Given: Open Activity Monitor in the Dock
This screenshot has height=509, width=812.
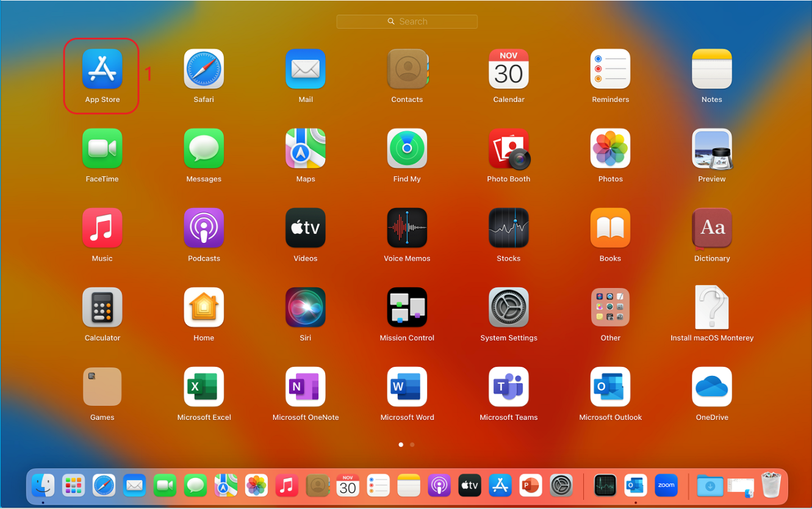Looking at the screenshot, I should (x=606, y=486).
